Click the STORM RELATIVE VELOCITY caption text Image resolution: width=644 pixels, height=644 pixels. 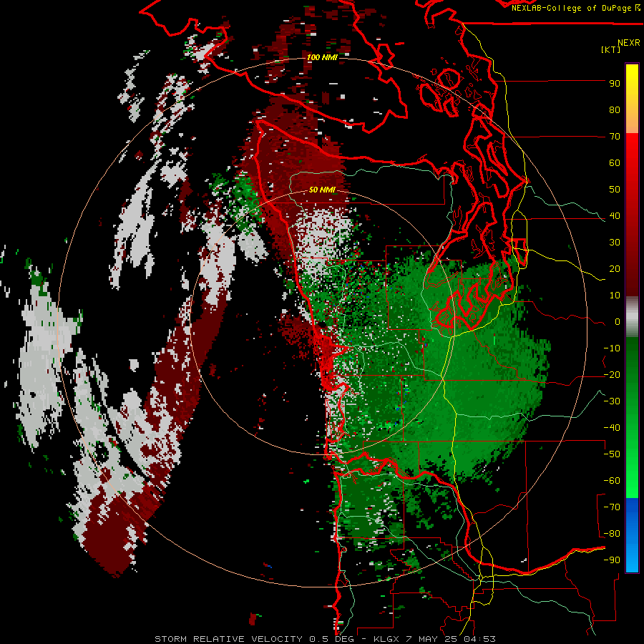click(x=228, y=639)
